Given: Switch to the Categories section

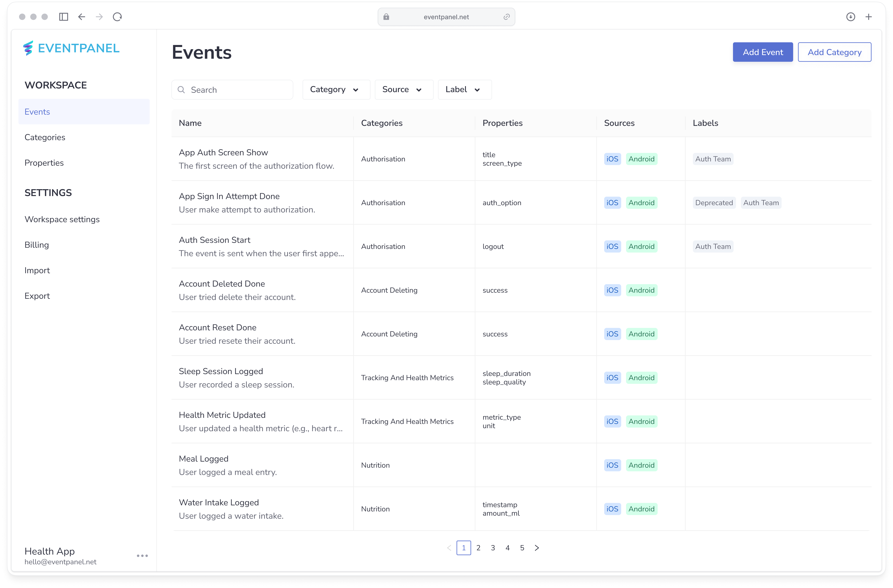Looking at the screenshot, I should (x=45, y=137).
